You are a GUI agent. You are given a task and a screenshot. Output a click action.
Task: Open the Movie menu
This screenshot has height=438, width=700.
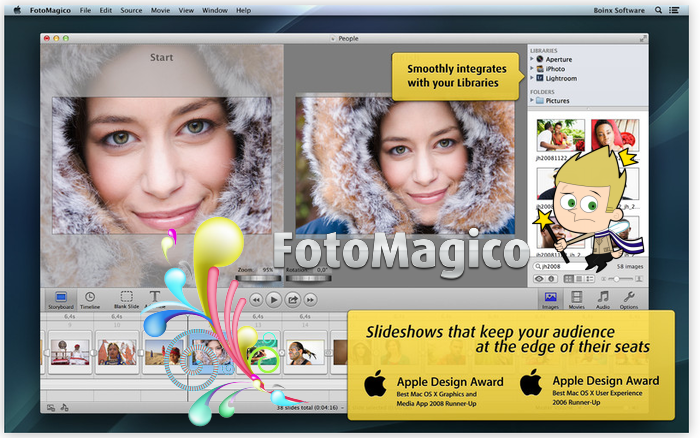[x=160, y=10]
